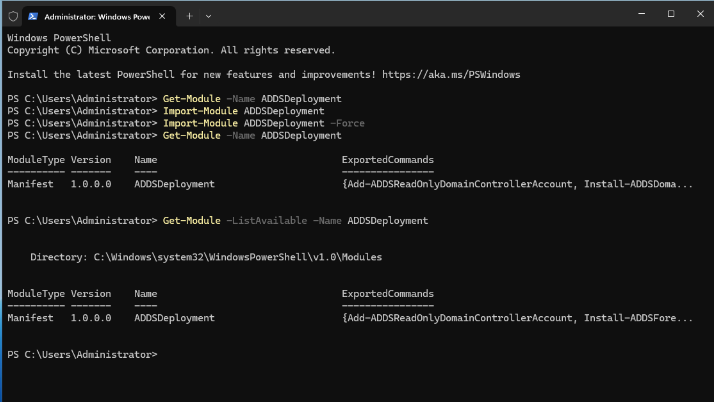714x402 pixels.
Task: Select the Administrator: Windows PowerShell tab
Action: (x=95, y=16)
